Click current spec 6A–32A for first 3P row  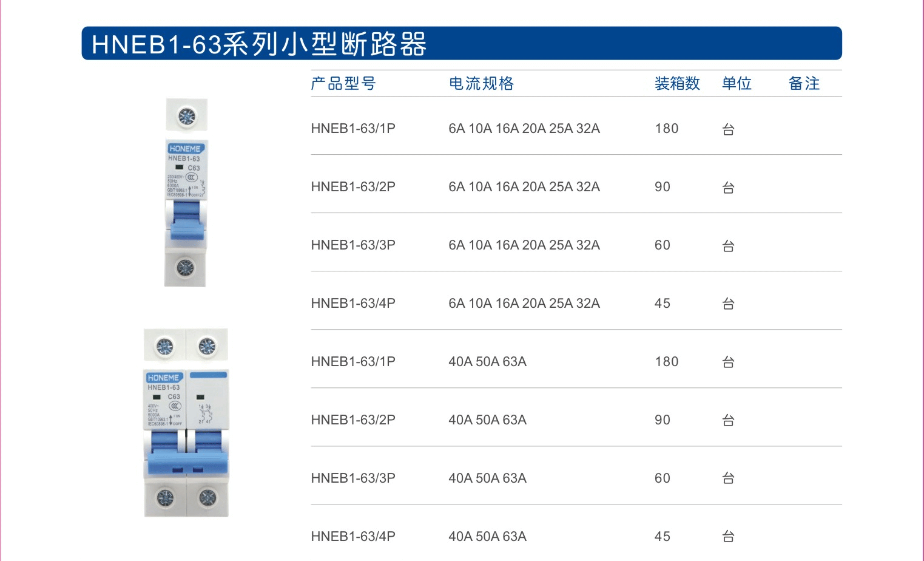(x=524, y=245)
